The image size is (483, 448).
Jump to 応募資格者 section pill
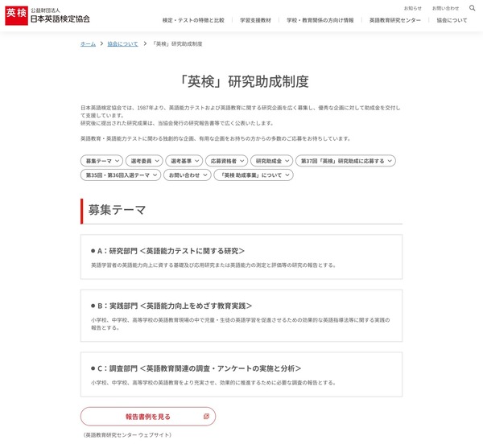click(226, 161)
